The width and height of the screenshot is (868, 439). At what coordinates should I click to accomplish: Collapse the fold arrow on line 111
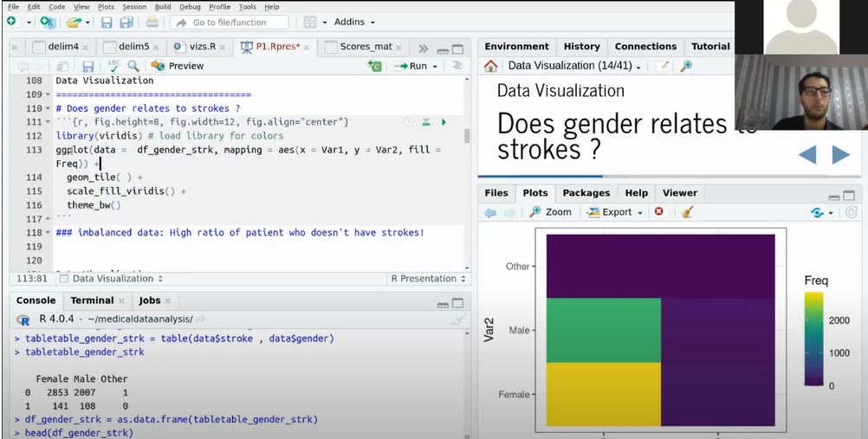[49, 122]
